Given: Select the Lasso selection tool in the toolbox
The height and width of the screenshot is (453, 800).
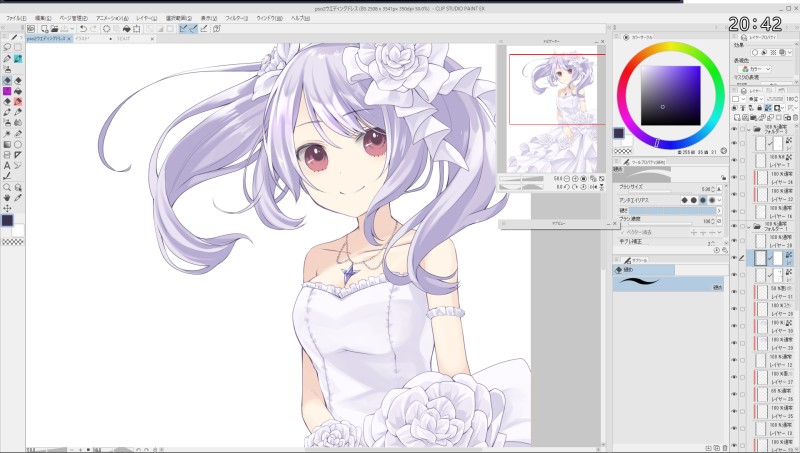Looking at the screenshot, I should (x=7, y=47).
